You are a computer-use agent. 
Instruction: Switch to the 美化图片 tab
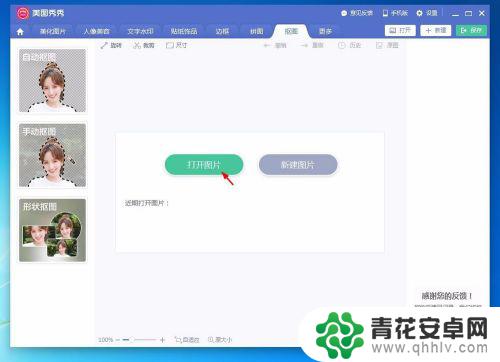point(53,31)
